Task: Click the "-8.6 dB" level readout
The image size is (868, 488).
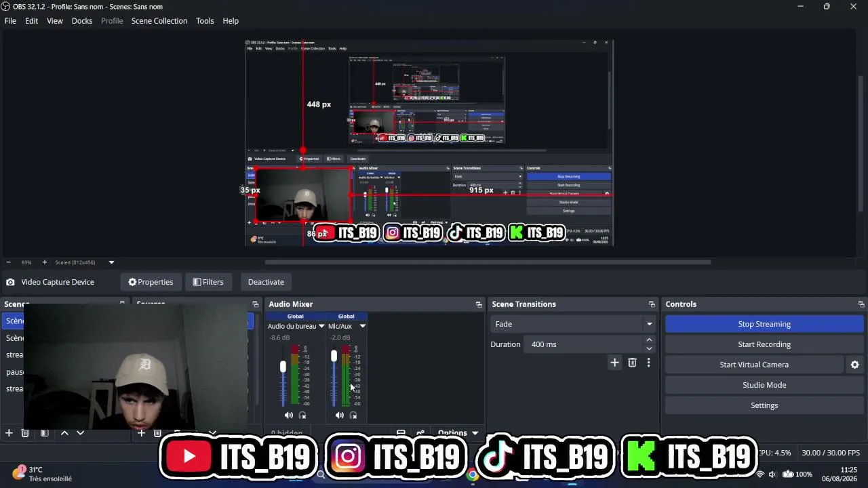Action: (280, 338)
